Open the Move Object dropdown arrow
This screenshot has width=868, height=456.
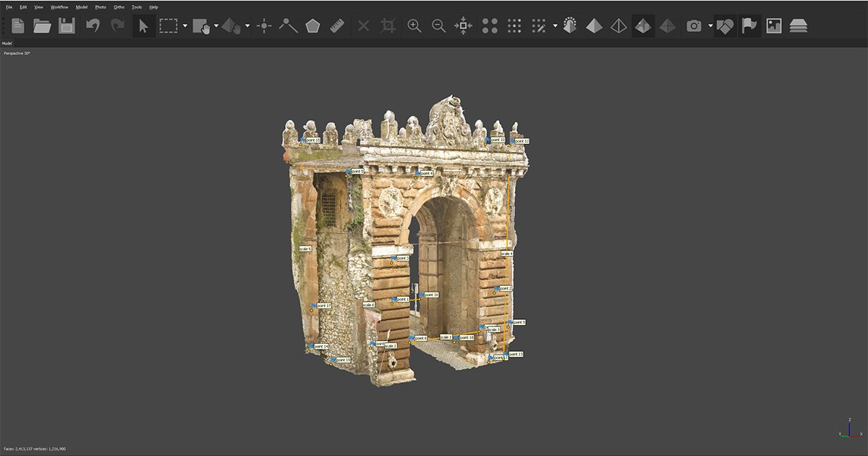pyautogui.click(x=247, y=26)
